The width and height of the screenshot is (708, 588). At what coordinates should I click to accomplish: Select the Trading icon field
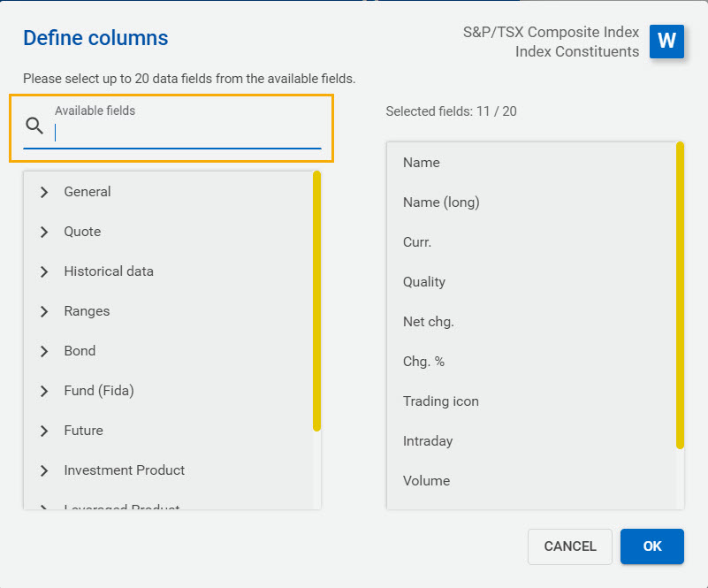click(440, 401)
